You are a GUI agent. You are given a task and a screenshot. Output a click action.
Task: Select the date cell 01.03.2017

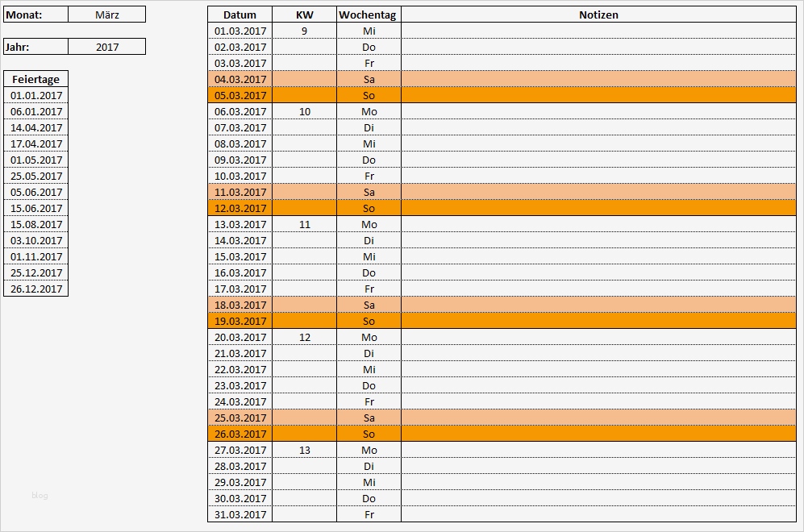[x=239, y=31]
